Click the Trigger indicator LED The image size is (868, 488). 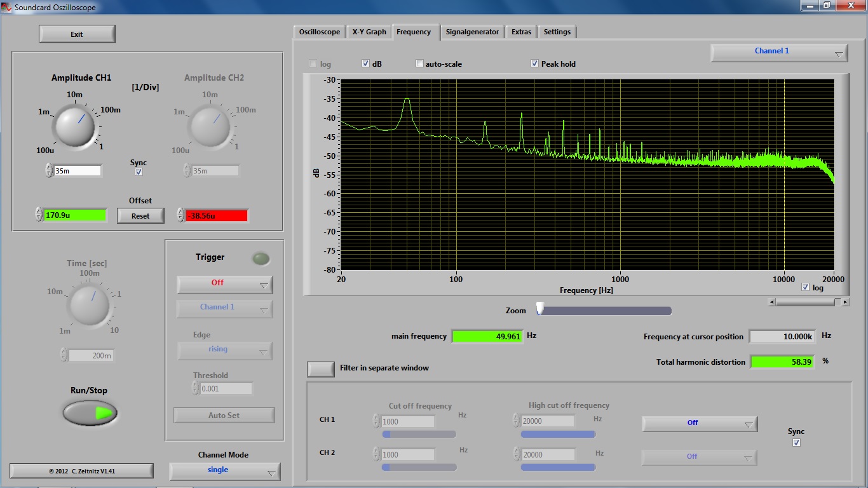click(x=261, y=259)
